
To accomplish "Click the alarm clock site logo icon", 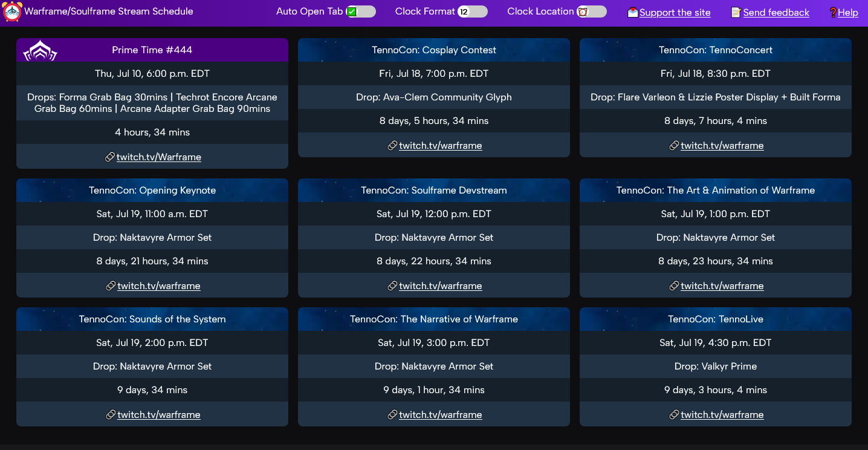I will pos(12,11).
